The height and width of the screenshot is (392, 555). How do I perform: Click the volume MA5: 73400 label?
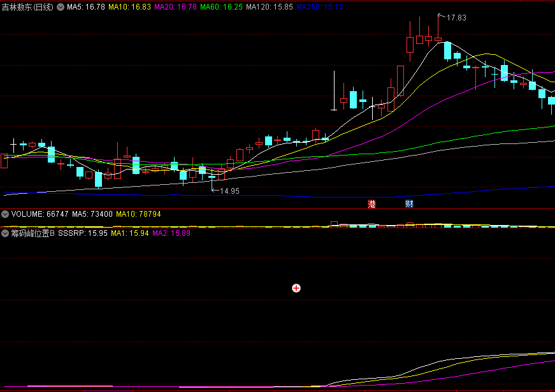click(92, 214)
